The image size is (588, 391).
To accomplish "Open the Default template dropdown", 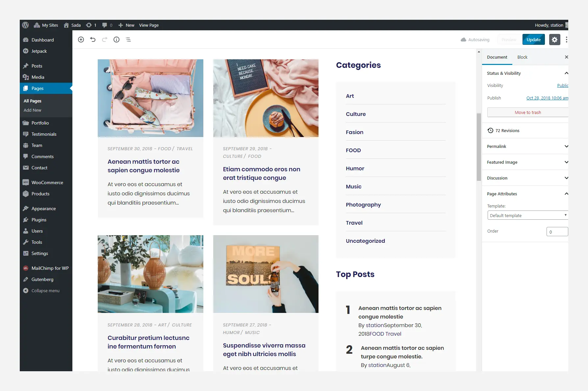I will click(527, 215).
